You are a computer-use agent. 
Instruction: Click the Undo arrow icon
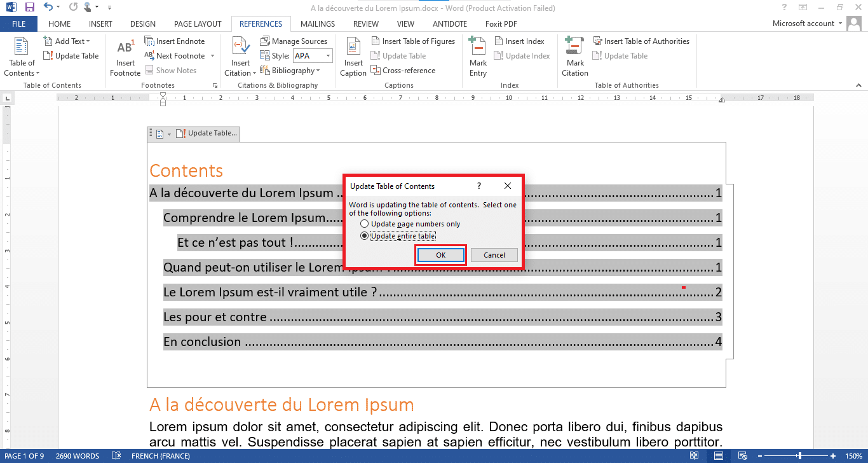coord(48,8)
